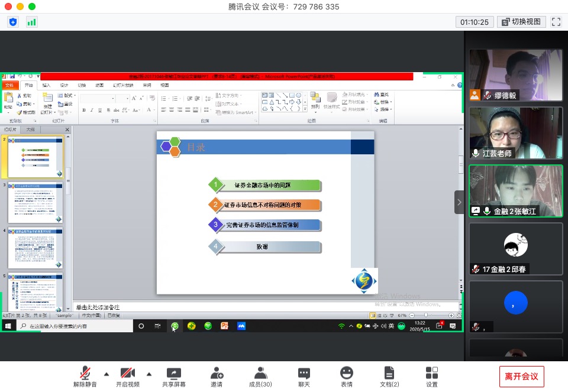Toggle microphone with 解除静音
The width and height of the screenshot is (568, 392).
pyautogui.click(x=86, y=376)
